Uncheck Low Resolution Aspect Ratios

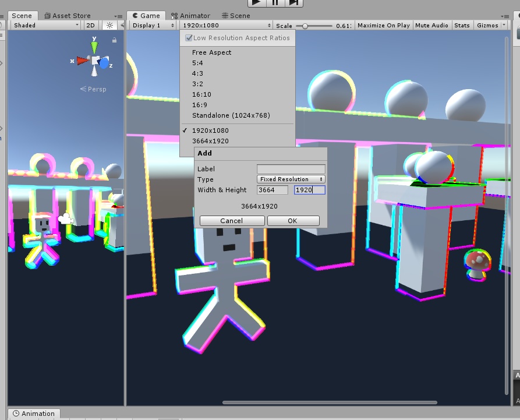[x=189, y=38]
